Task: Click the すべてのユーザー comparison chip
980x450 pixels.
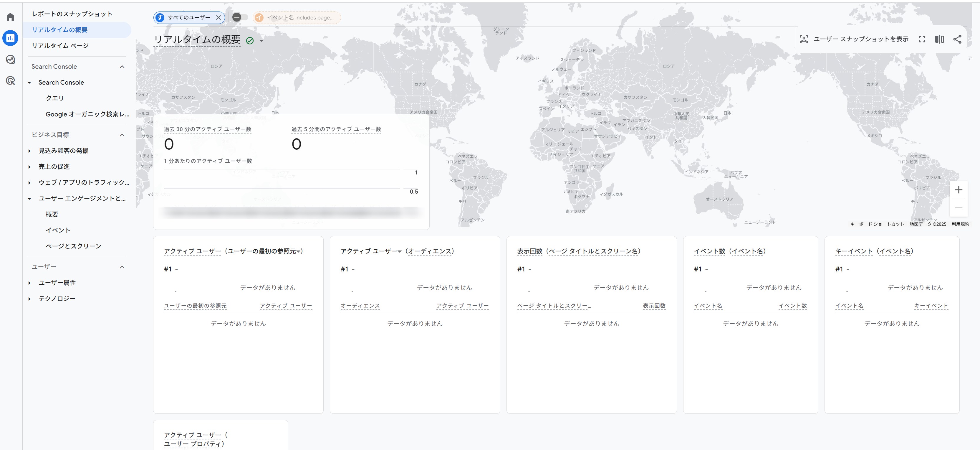Action: [189, 17]
